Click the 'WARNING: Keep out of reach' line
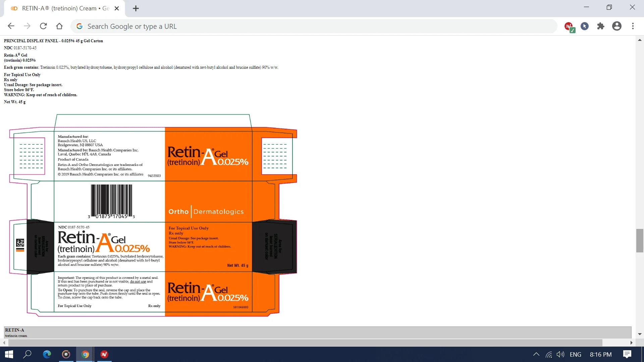This screenshot has width=644, height=362. (41, 95)
